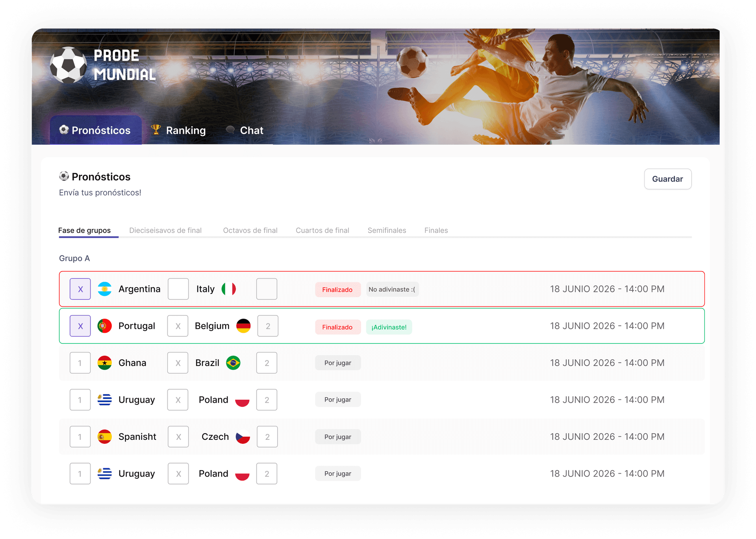Click the soccer ball icon next to Pronósticos heading
756x539 pixels.
(x=64, y=177)
